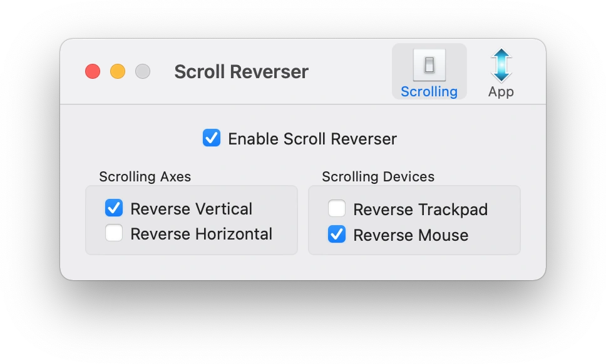Viewport: 606px width, 364px height.
Task: Click the light switch icon in toolbar
Action: [429, 64]
